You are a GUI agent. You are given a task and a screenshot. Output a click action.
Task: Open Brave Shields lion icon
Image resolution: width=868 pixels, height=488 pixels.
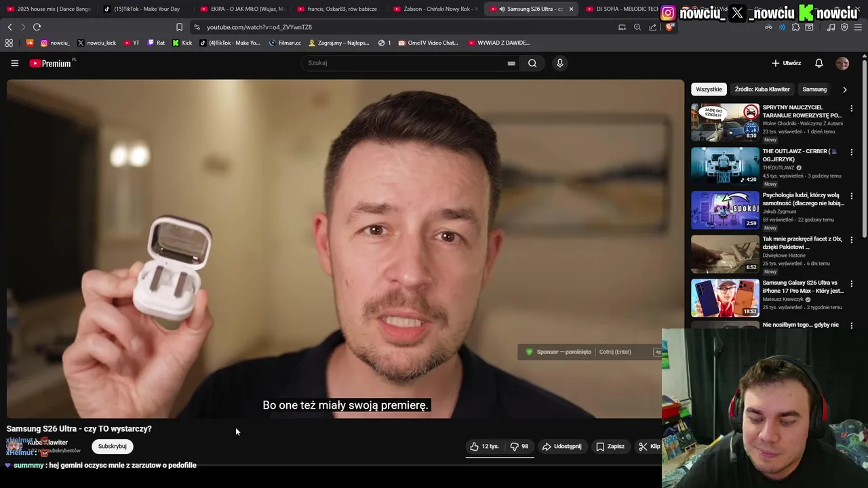pos(669,27)
